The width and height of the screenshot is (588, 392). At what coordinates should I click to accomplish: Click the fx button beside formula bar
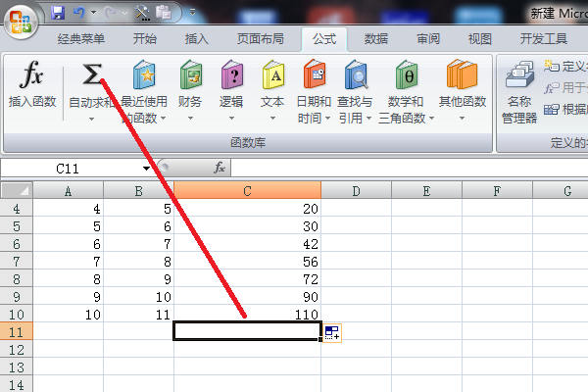[x=220, y=168]
